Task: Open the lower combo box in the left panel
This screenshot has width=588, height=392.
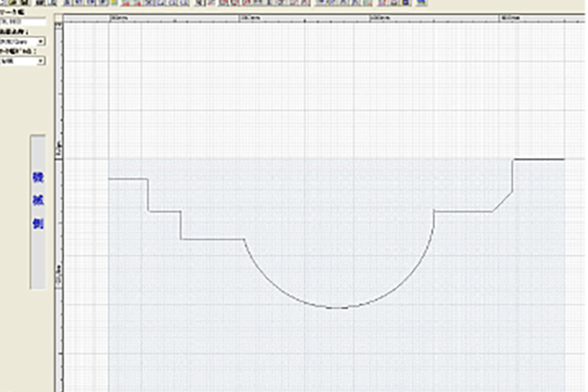Action: click(x=22, y=61)
